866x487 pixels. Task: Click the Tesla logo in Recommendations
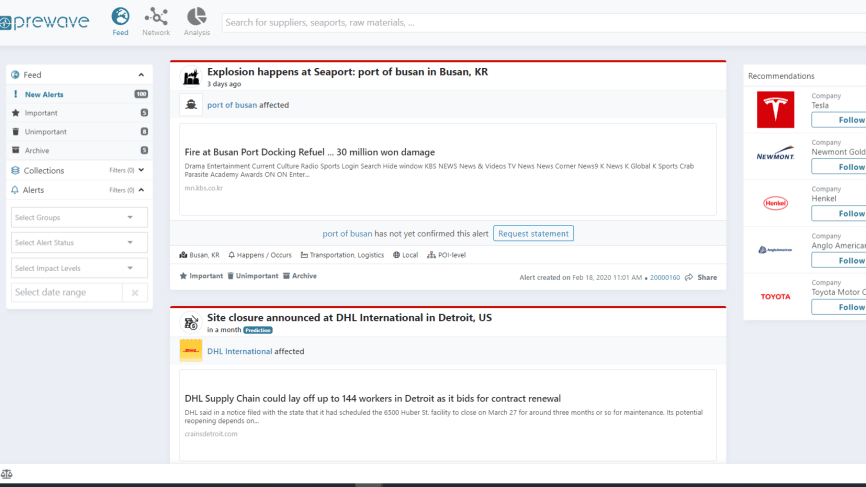(775, 109)
